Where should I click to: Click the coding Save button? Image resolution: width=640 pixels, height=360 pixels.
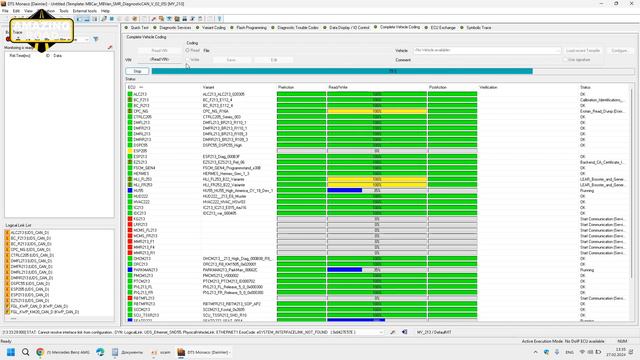pos(231,60)
